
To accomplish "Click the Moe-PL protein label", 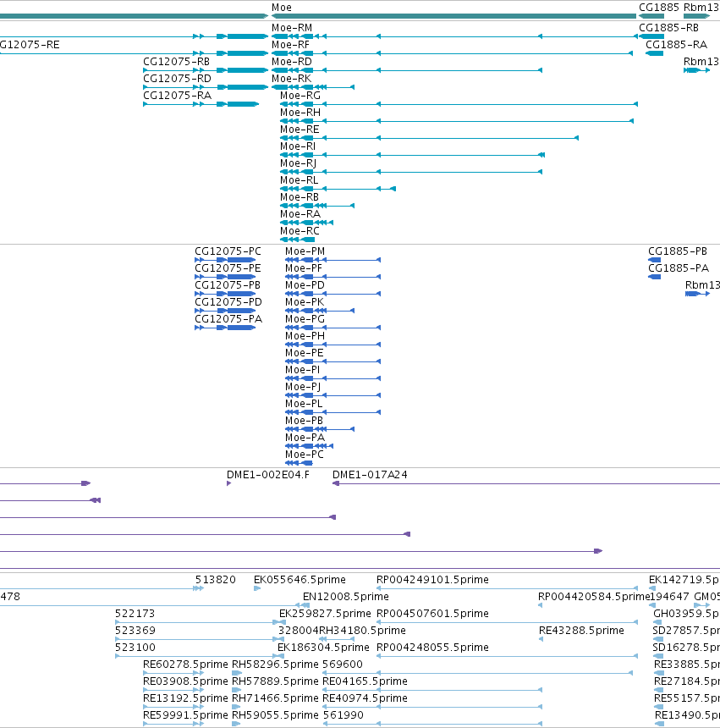I will pos(304,404).
